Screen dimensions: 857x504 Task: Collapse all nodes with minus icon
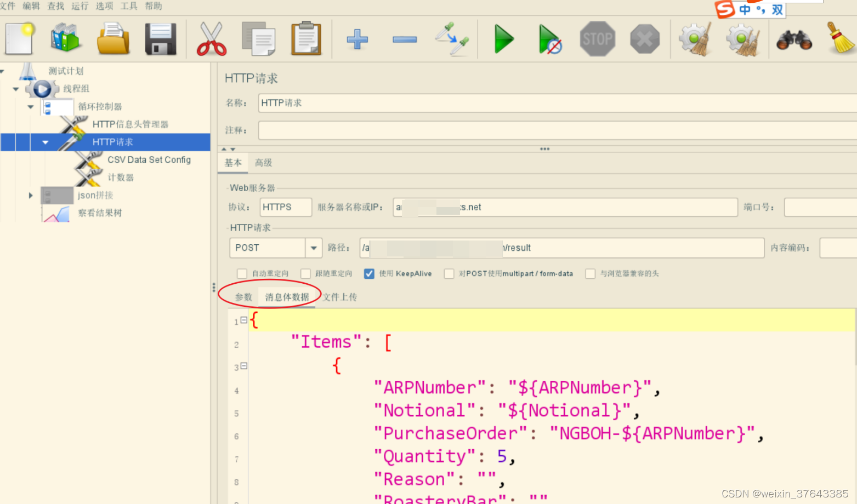pos(405,39)
